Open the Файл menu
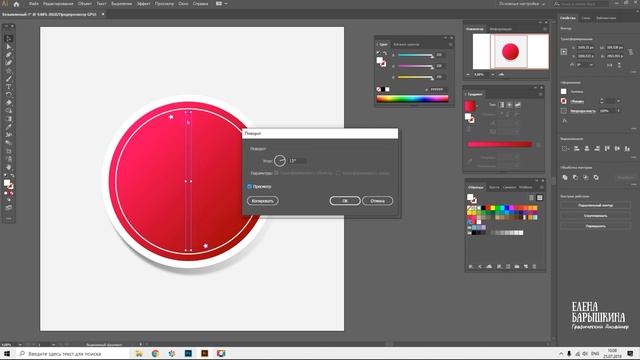Screen dimensions: 640x360 tap(33, 4)
